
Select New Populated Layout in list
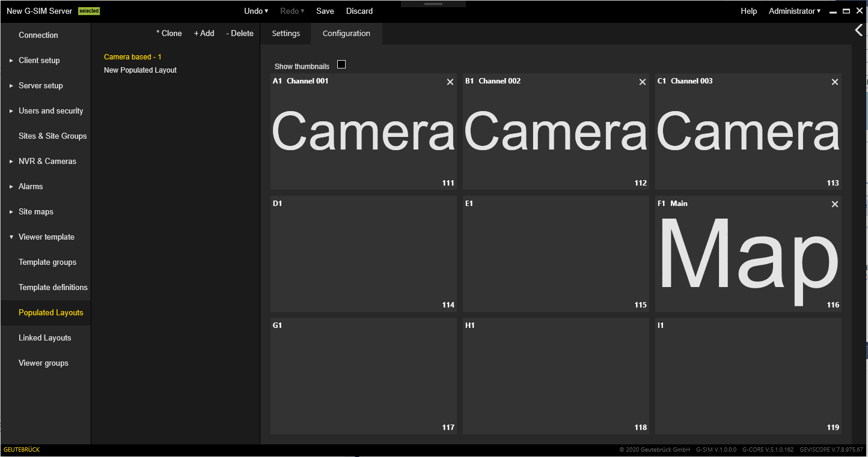pos(140,70)
